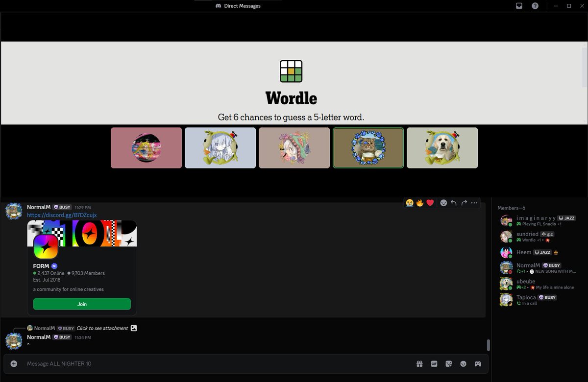Open the Help question mark icon
Viewport: 588px width, 382px height.
tap(535, 6)
